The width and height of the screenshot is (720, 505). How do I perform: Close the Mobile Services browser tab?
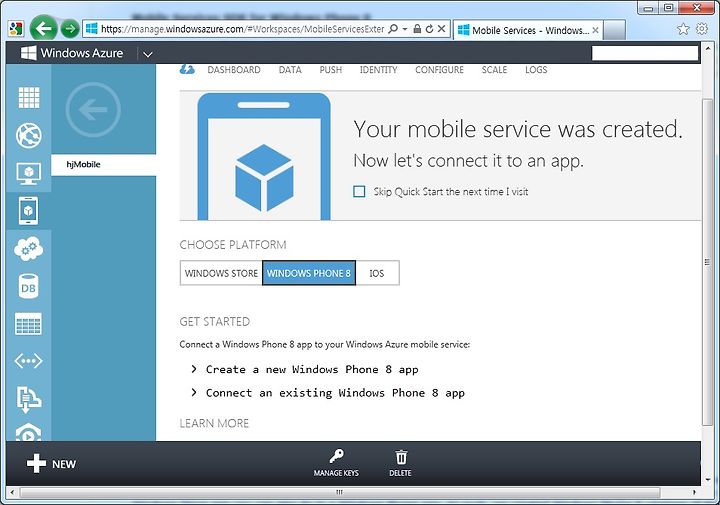click(x=595, y=30)
